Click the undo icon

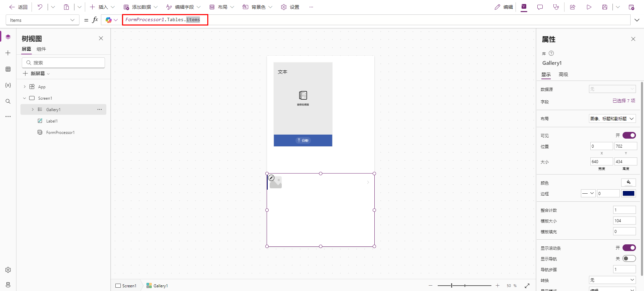point(40,7)
